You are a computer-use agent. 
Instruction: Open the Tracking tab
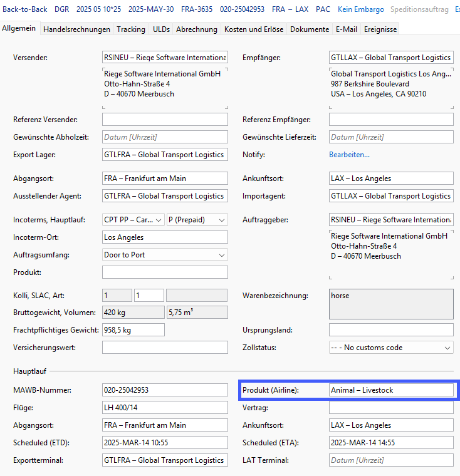[131, 29]
